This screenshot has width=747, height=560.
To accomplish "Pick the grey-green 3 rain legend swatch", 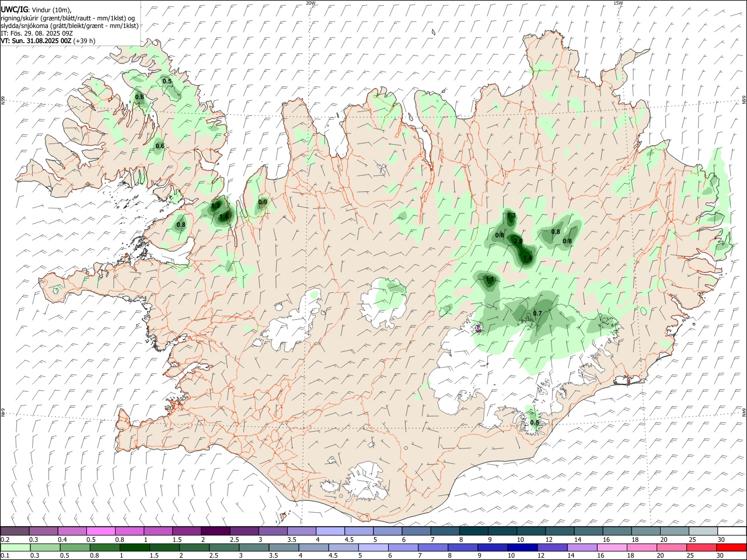I will (254, 547).
